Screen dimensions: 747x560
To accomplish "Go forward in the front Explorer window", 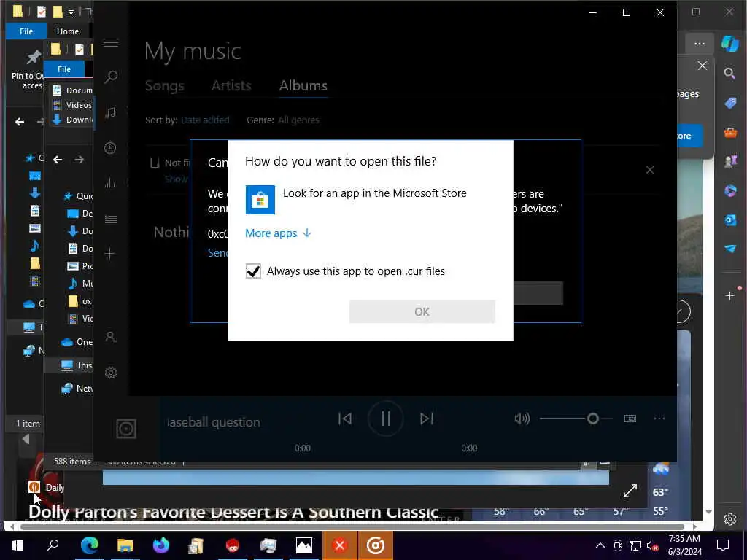I will (x=79, y=160).
